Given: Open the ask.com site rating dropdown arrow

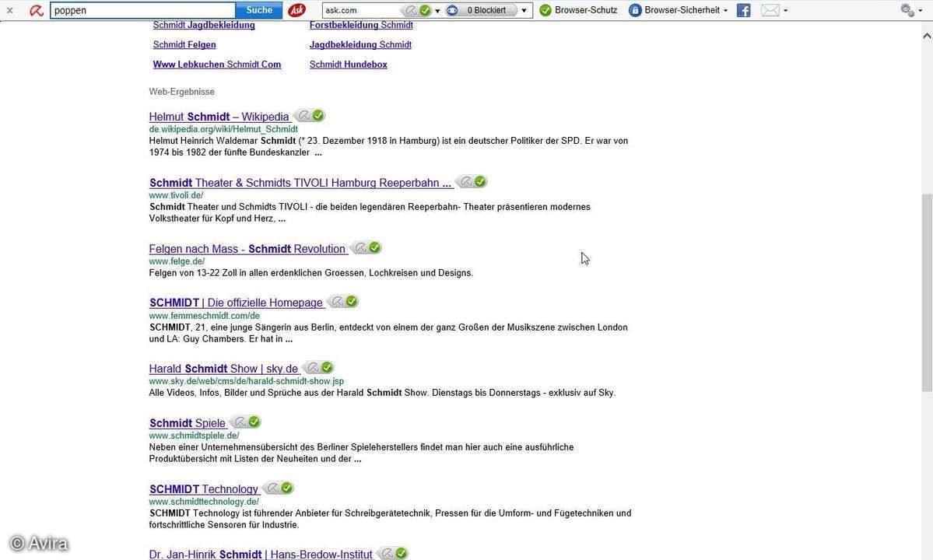Looking at the screenshot, I should [x=437, y=11].
